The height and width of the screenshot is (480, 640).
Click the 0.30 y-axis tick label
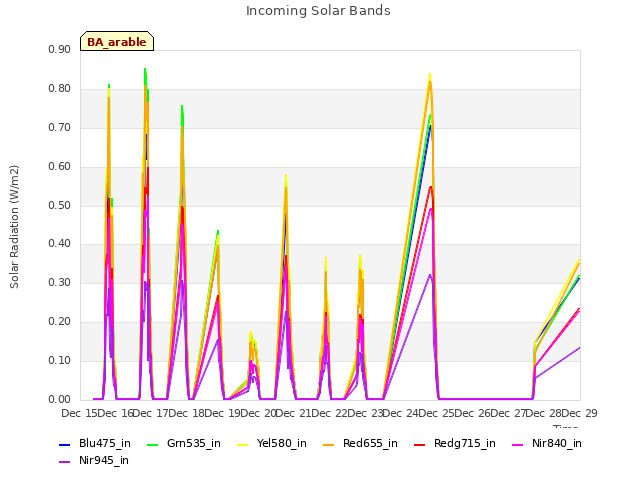60,282
